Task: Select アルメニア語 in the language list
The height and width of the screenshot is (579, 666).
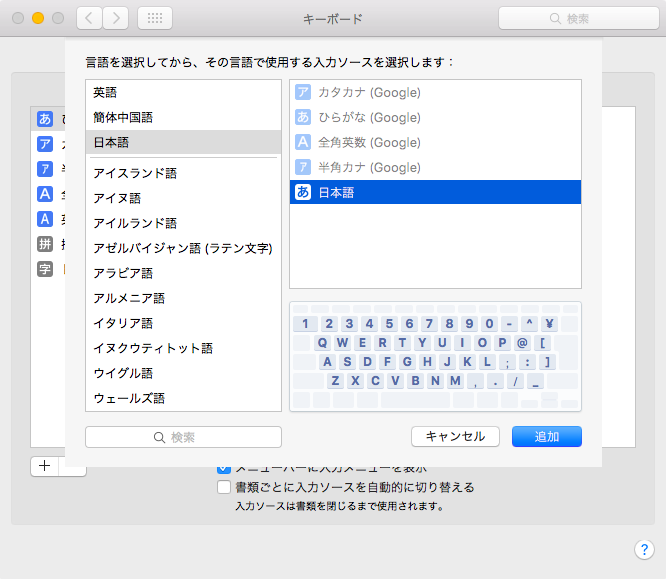Action: pos(183,299)
